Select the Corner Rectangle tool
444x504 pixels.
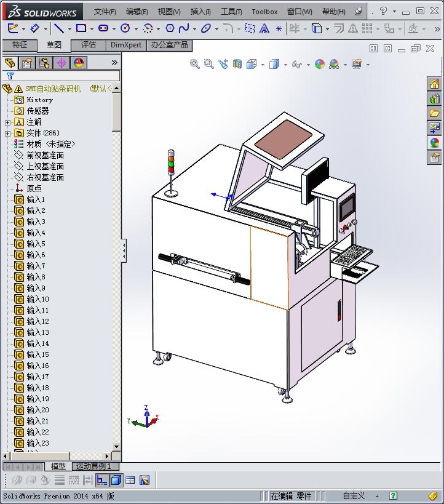tap(81, 28)
